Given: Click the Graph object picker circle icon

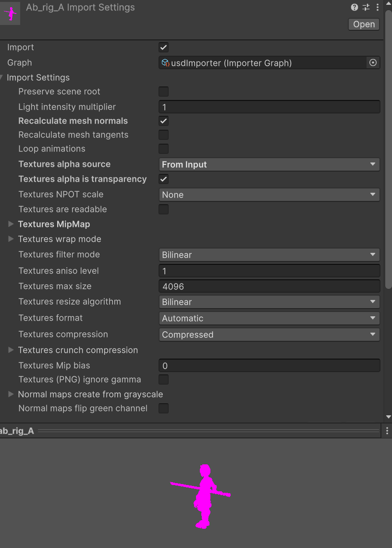Looking at the screenshot, I should (x=373, y=63).
